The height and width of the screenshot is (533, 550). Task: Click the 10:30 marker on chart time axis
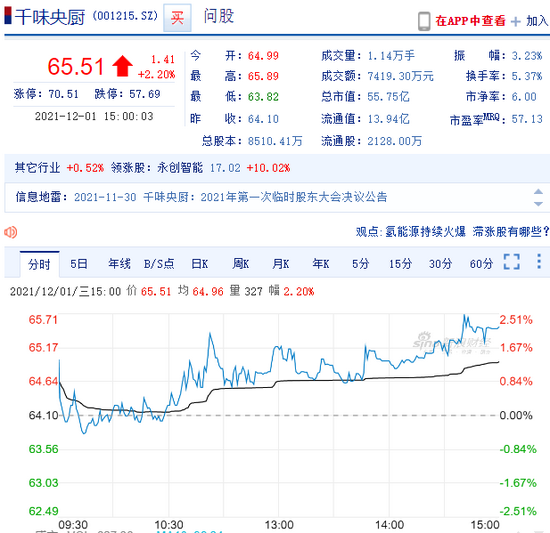(169, 525)
